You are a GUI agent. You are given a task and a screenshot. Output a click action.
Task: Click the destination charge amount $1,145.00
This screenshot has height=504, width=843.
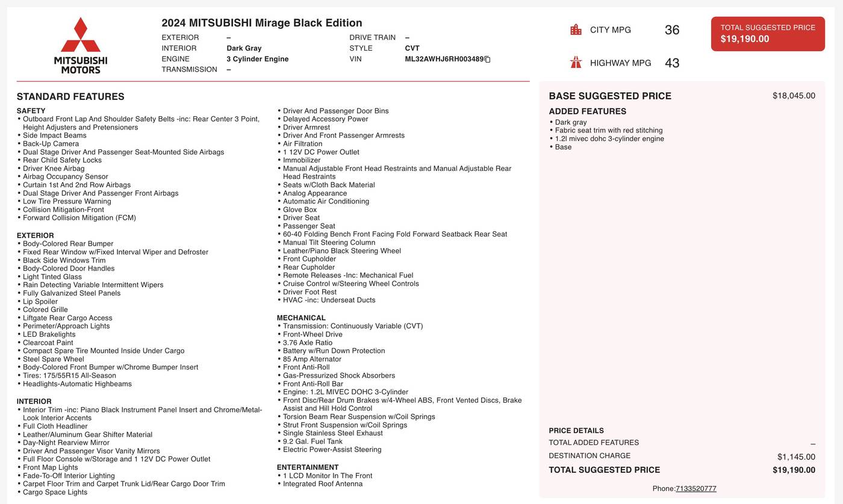[796, 457]
